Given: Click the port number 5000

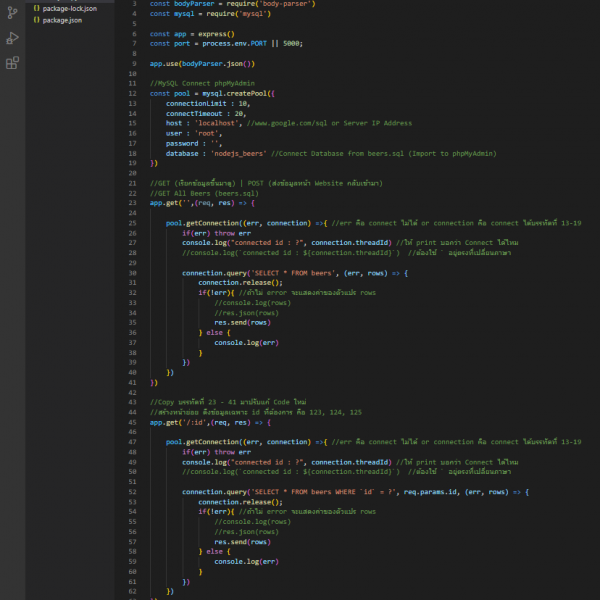Looking at the screenshot, I should tap(292, 43).
